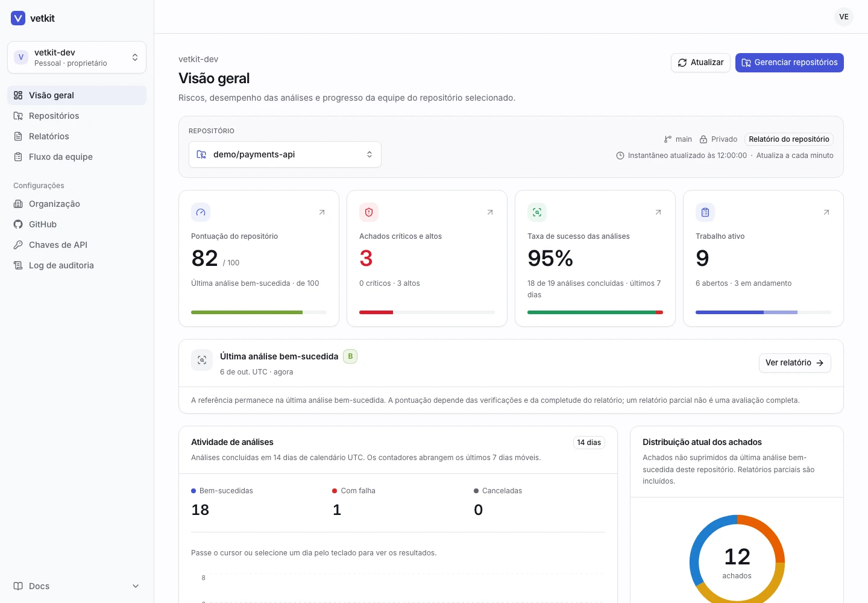Open the Trabalho ativo card arrow
This screenshot has width=868, height=603.
pos(826,212)
